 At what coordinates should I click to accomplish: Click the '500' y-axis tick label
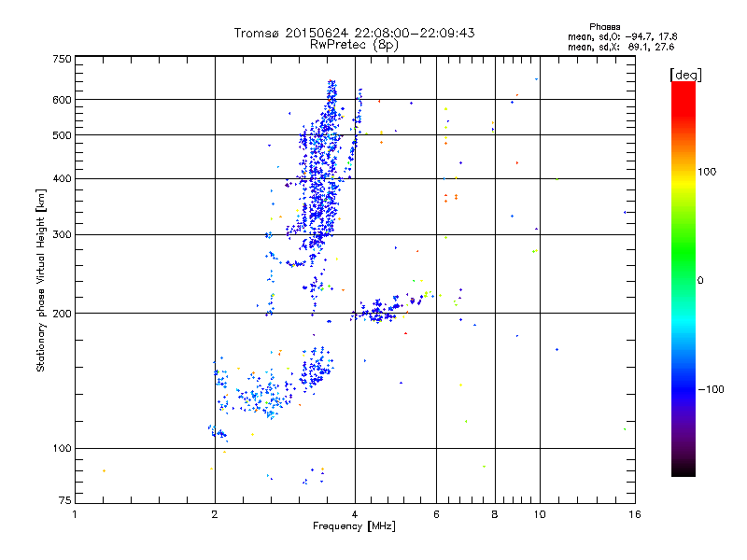pos(62,135)
